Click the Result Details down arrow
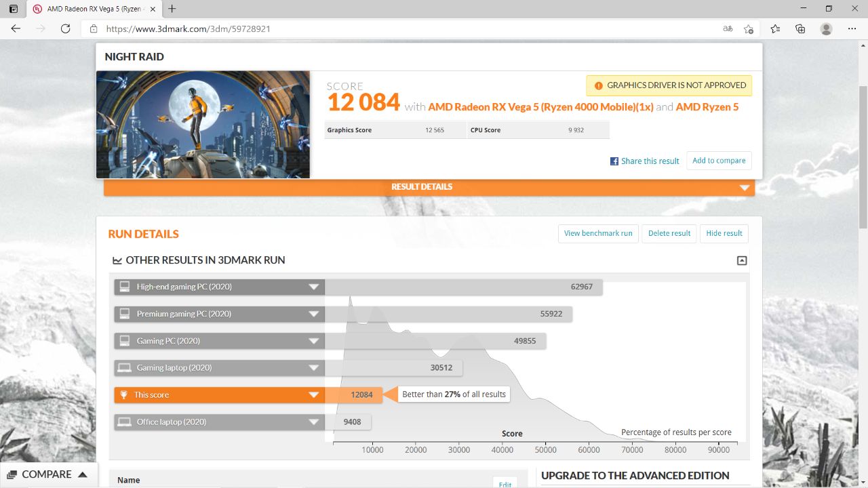The width and height of the screenshot is (868, 488). (745, 188)
